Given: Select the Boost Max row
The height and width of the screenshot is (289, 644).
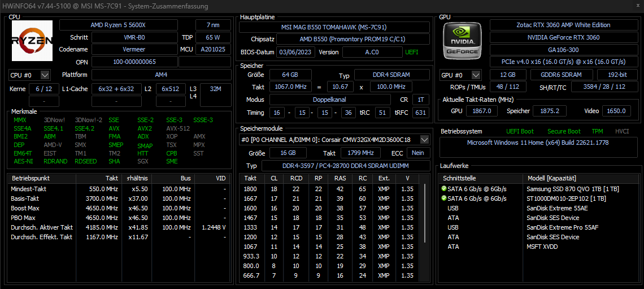Looking at the screenshot, I should coord(119,208).
